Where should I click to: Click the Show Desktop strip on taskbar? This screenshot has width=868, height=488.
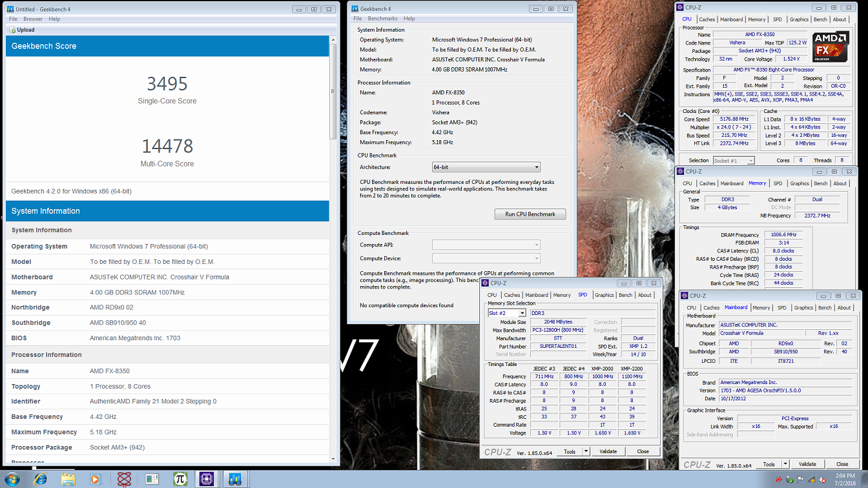coord(864,479)
